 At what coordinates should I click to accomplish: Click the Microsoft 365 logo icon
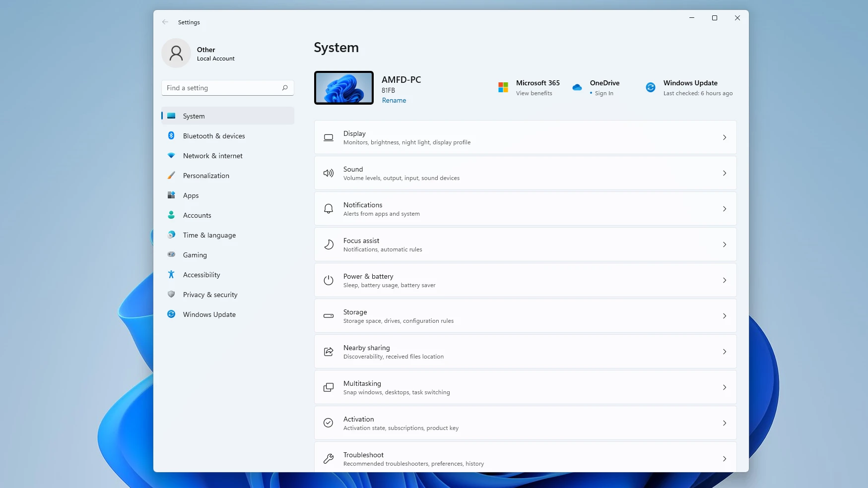tap(503, 87)
